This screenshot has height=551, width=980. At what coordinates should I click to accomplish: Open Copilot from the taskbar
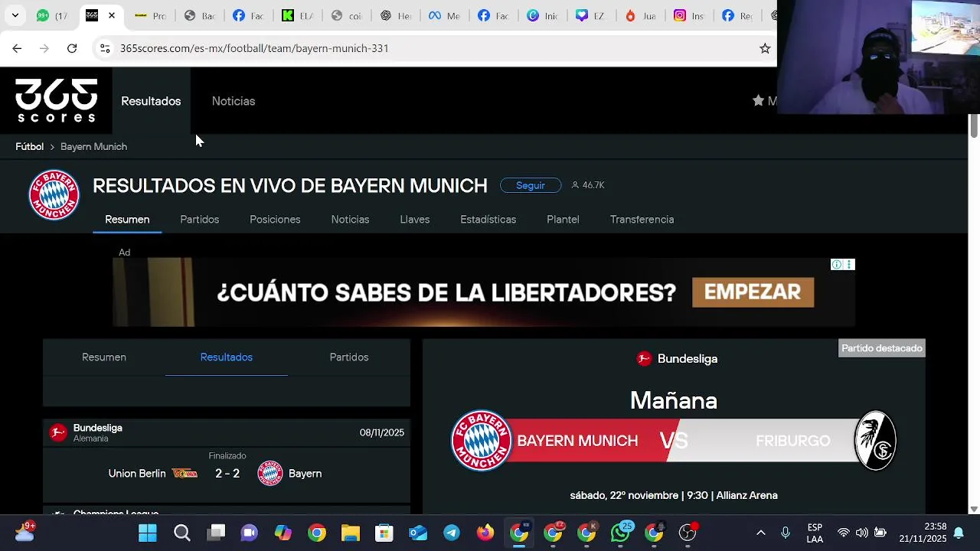pyautogui.click(x=283, y=533)
